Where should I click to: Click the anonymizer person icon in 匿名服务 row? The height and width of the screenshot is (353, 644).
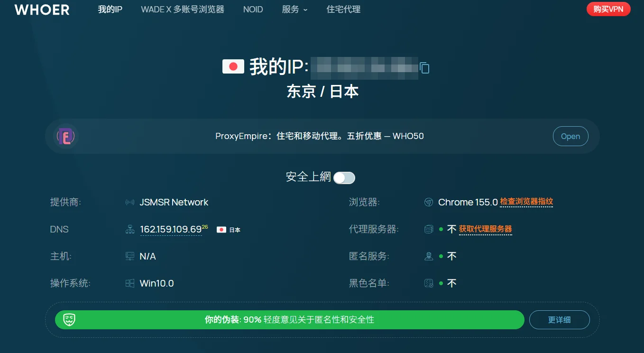(429, 257)
